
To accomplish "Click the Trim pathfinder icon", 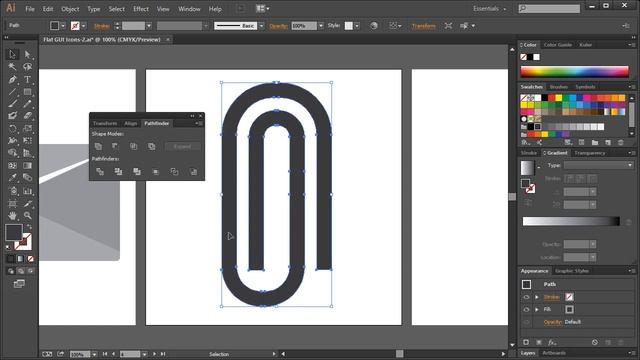I will pos(118,172).
